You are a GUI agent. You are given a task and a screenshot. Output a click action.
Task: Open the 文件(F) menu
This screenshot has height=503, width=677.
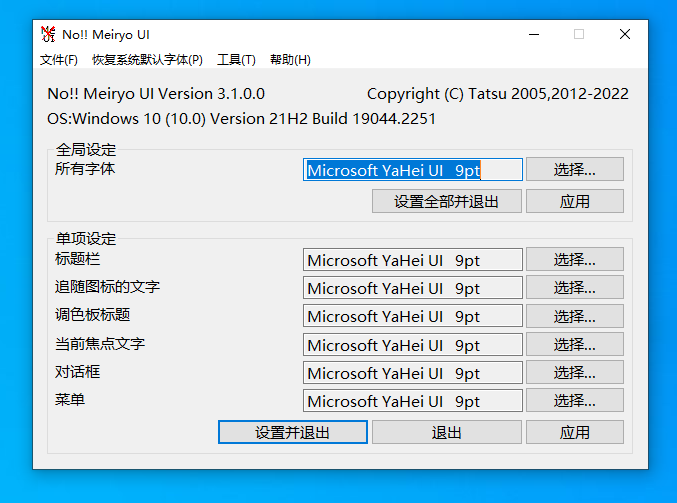pos(59,60)
